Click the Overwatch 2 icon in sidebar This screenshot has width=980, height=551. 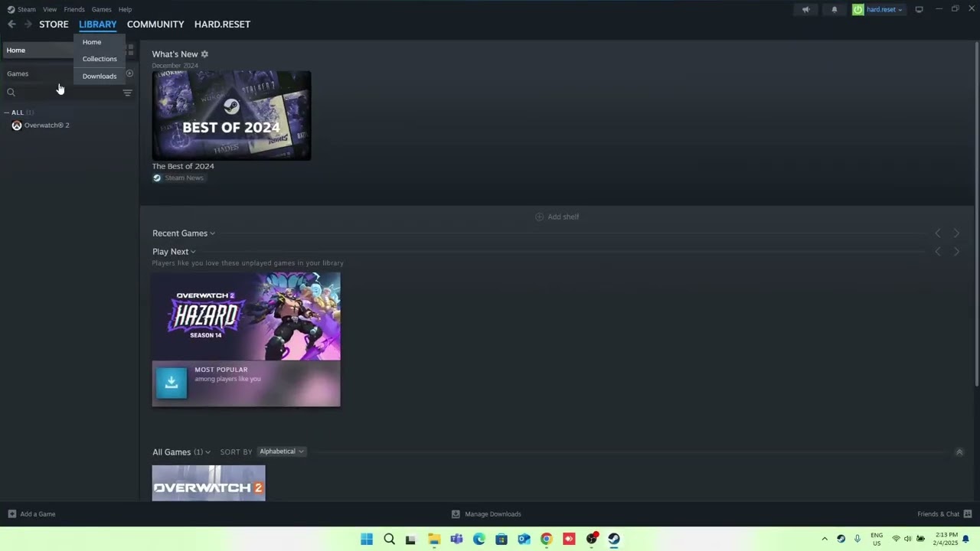[x=17, y=126]
